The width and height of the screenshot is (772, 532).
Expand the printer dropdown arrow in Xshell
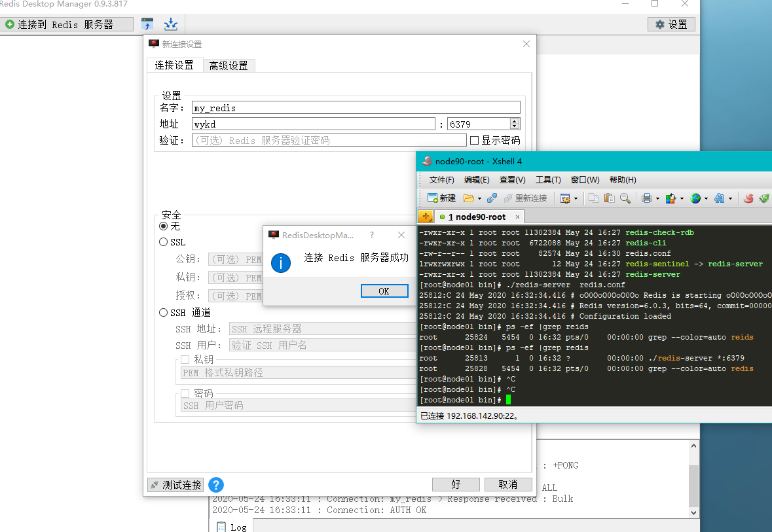(x=657, y=199)
